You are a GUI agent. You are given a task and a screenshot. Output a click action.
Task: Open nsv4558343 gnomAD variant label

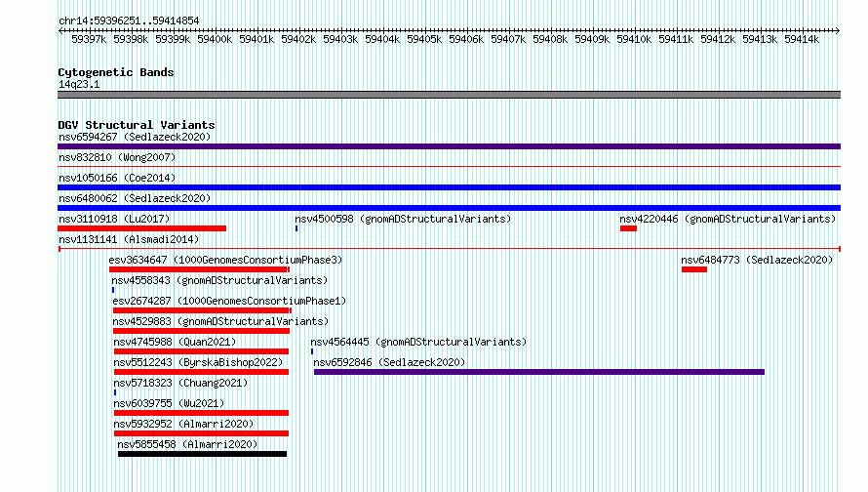tap(219, 280)
